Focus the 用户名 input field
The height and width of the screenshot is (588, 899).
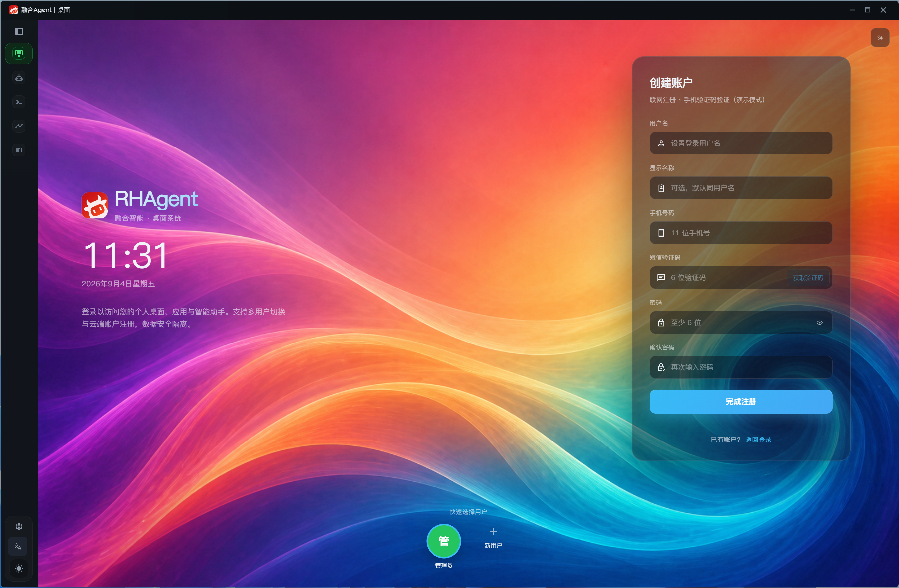(x=741, y=143)
